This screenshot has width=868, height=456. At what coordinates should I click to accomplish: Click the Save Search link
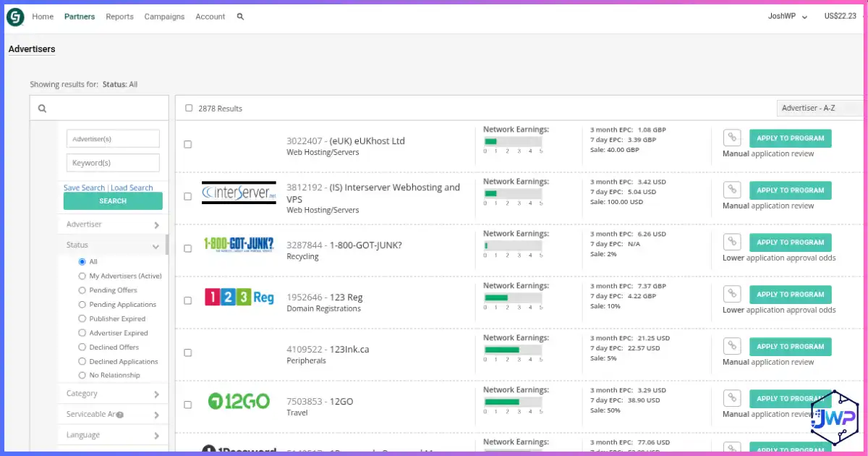[x=84, y=187]
